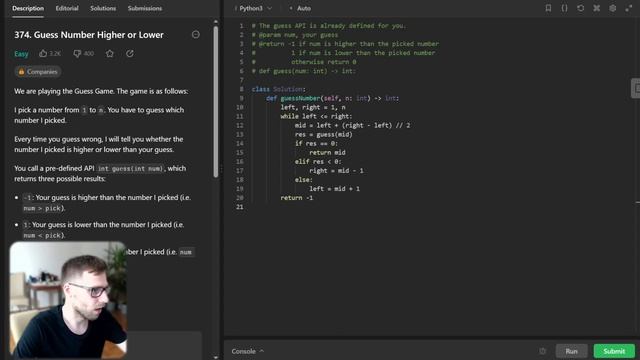Click inline code 'int guess(int num)' in the description
The height and width of the screenshot is (360, 640).
130,169
